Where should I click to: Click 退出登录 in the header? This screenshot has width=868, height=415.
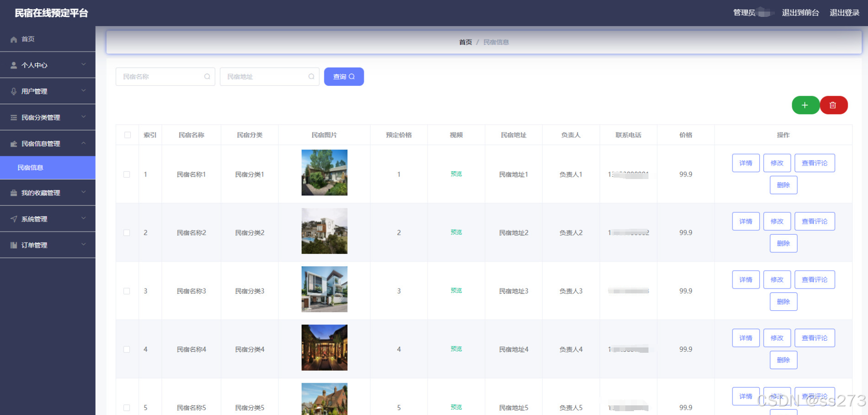(x=844, y=13)
